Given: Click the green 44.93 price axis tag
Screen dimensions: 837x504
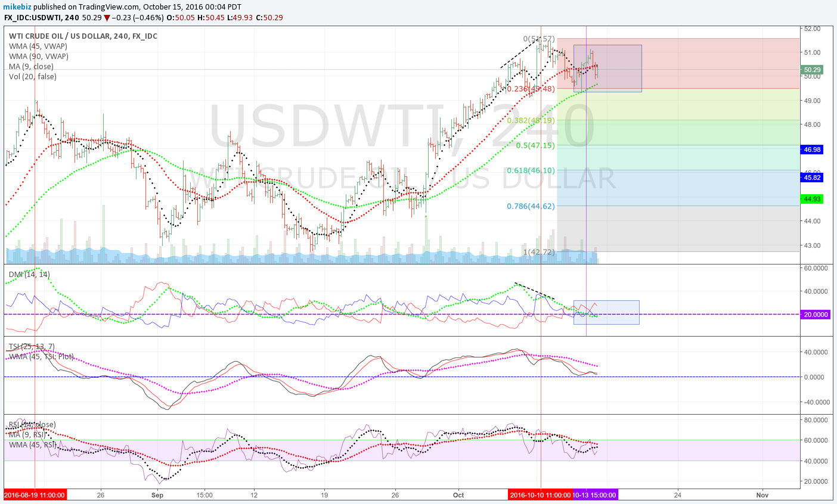Looking at the screenshot, I should click(813, 199).
